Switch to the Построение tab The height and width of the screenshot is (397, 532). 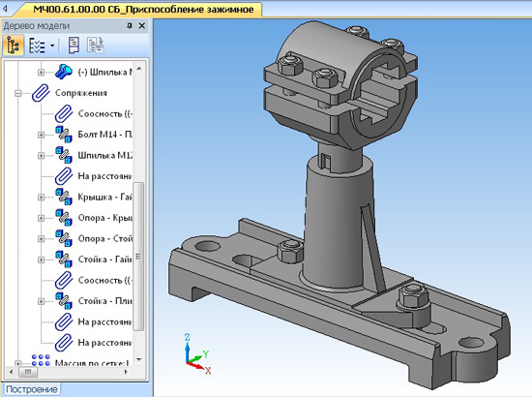(32, 389)
